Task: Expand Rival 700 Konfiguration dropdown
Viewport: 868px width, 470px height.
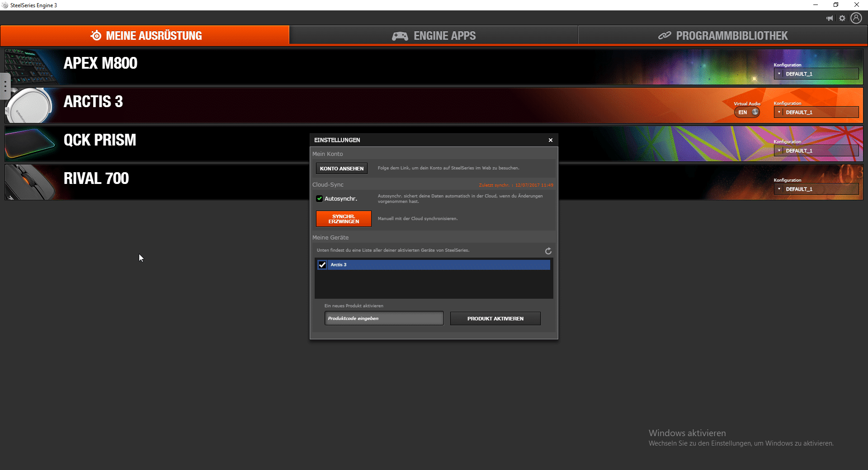Action: [816, 189]
